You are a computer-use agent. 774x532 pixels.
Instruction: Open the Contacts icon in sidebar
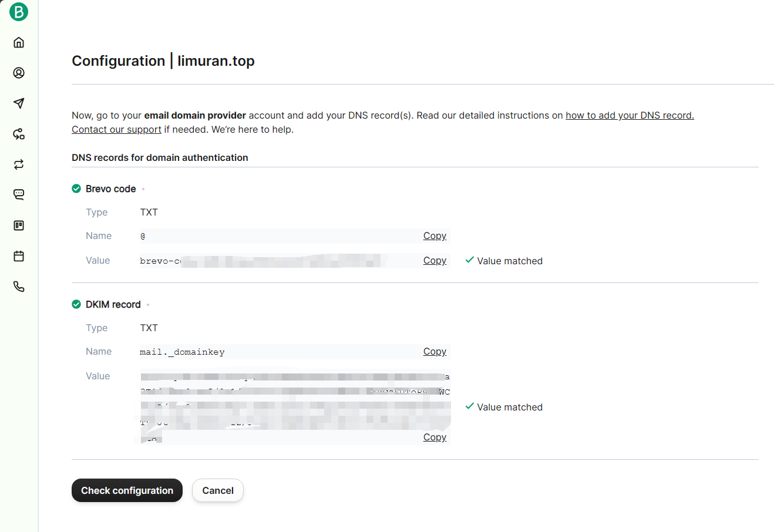(19, 73)
